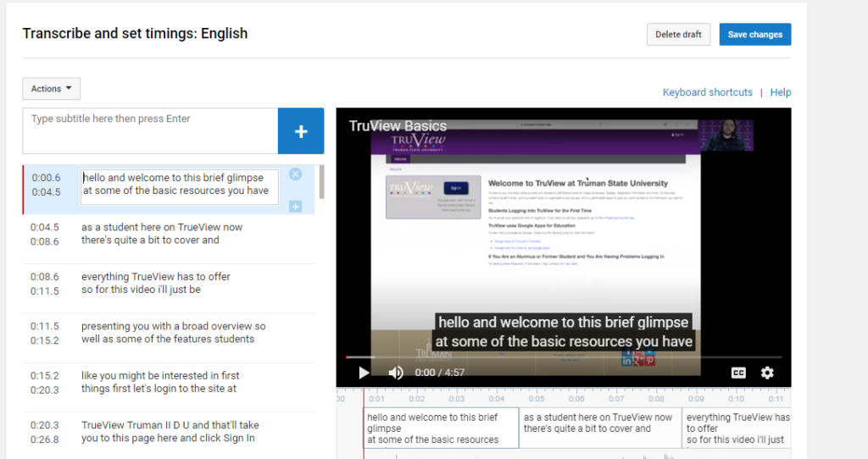
Task: Click the video time display 0:00 / 4:57
Action: point(440,373)
